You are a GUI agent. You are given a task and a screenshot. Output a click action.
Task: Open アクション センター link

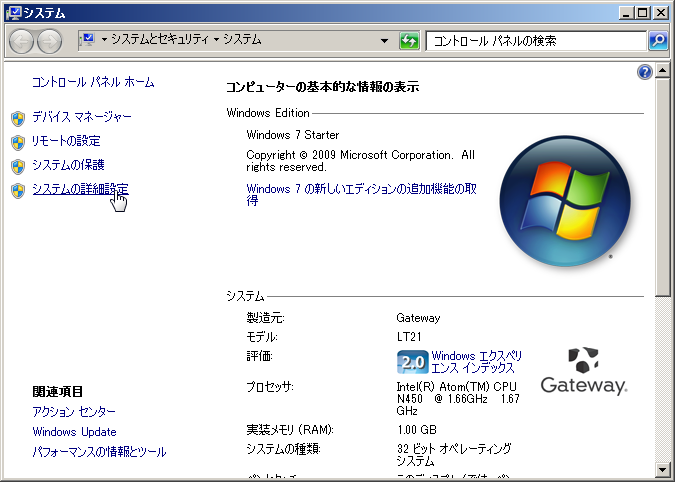point(74,412)
